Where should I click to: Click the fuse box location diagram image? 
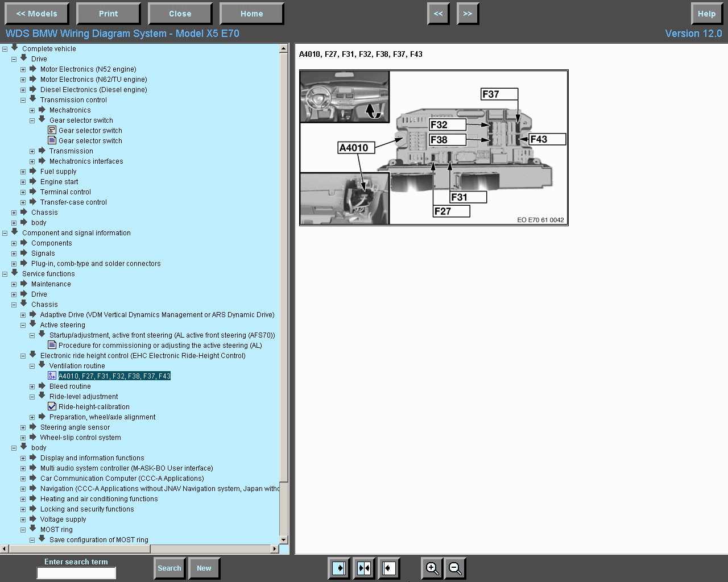[434, 148]
